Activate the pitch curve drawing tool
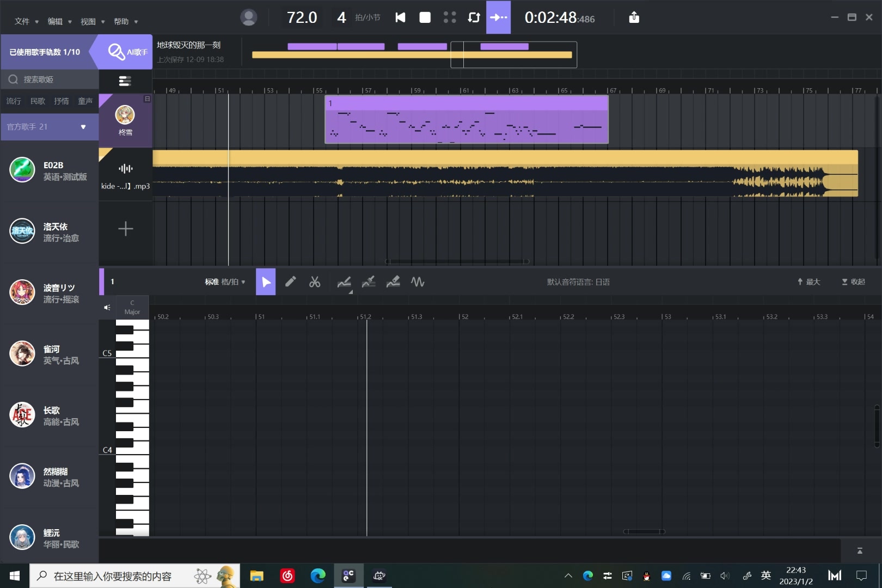 (344, 281)
